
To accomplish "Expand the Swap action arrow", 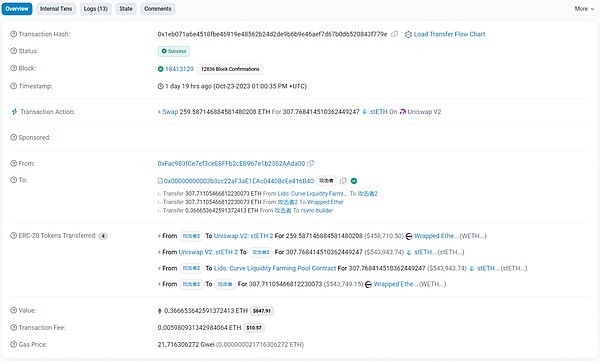I will (159, 112).
